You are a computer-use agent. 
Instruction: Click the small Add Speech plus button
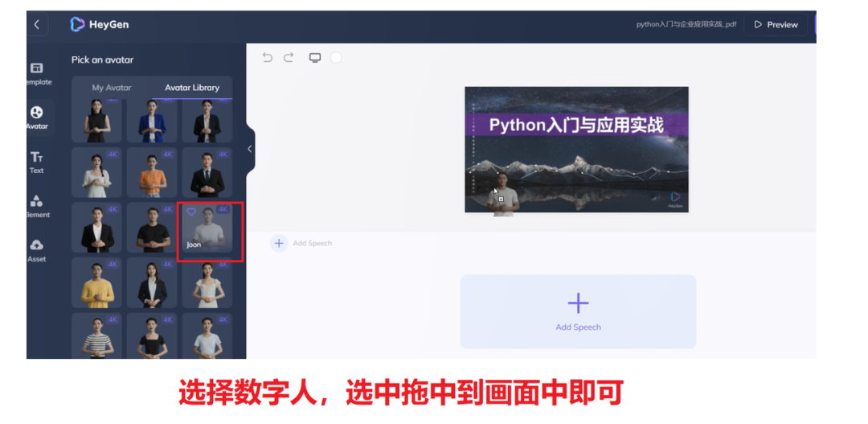279,243
